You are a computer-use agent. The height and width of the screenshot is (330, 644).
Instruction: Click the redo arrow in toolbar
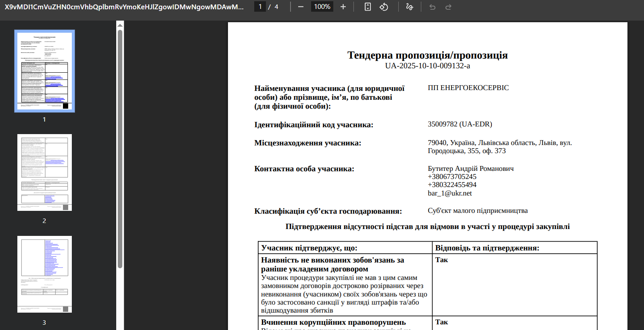click(448, 7)
